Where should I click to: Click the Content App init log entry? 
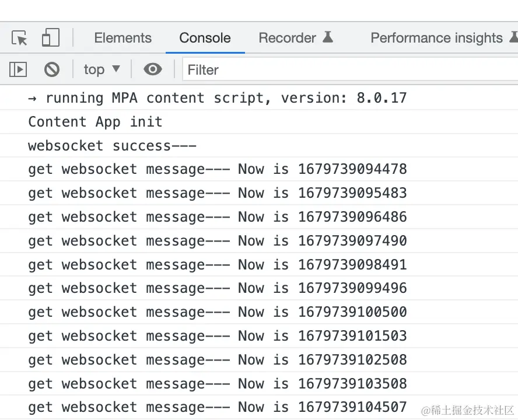pyautogui.click(x=95, y=122)
